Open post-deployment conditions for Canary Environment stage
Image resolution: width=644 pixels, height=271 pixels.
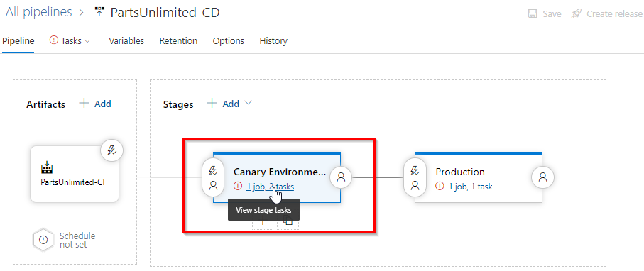[x=341, y=177]
